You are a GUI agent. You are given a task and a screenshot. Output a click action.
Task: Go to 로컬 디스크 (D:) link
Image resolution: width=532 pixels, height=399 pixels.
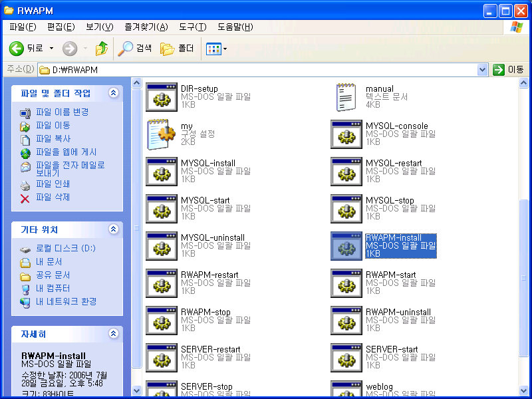point(66,248)
